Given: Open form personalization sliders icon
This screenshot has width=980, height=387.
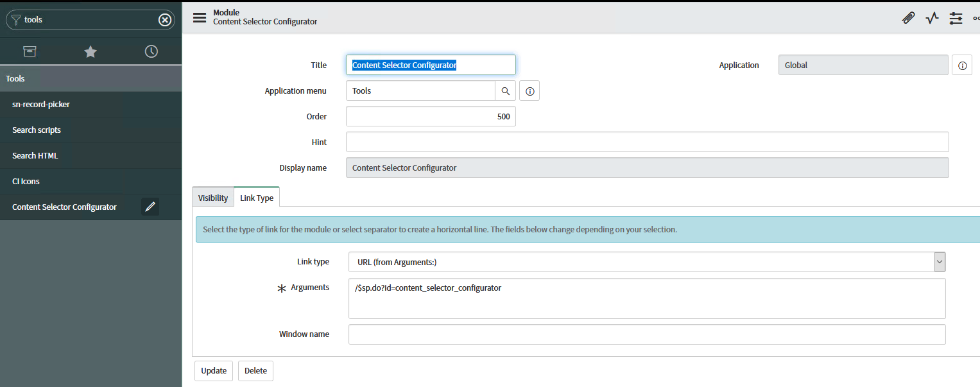Looking at the screenshot, I should click(956, 19).
